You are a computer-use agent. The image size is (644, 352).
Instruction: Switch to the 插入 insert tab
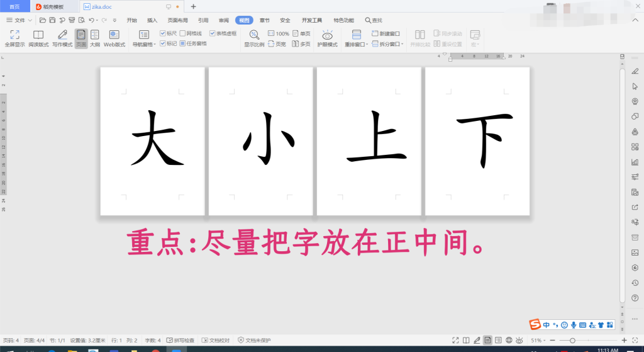pyautogui.click(x=152, y=20)
